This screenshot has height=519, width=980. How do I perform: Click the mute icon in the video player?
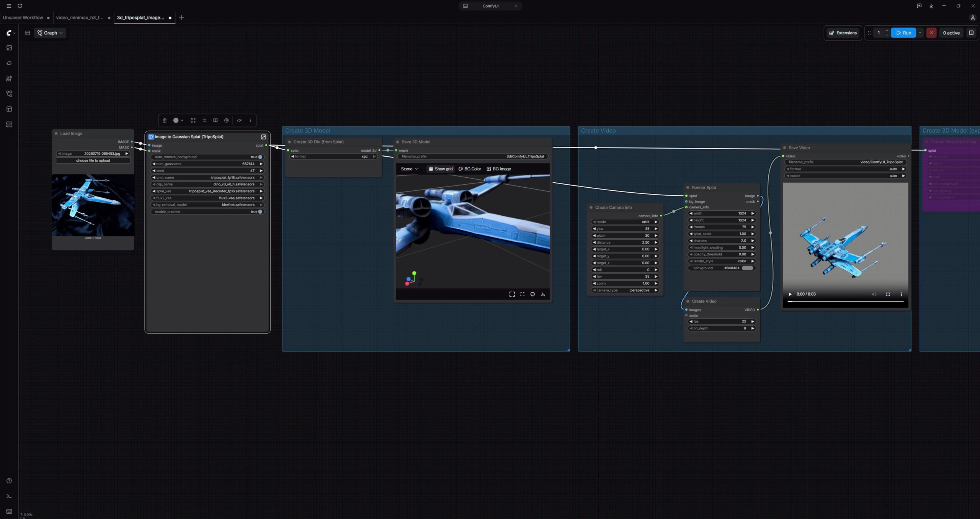[x=874, y=294]
